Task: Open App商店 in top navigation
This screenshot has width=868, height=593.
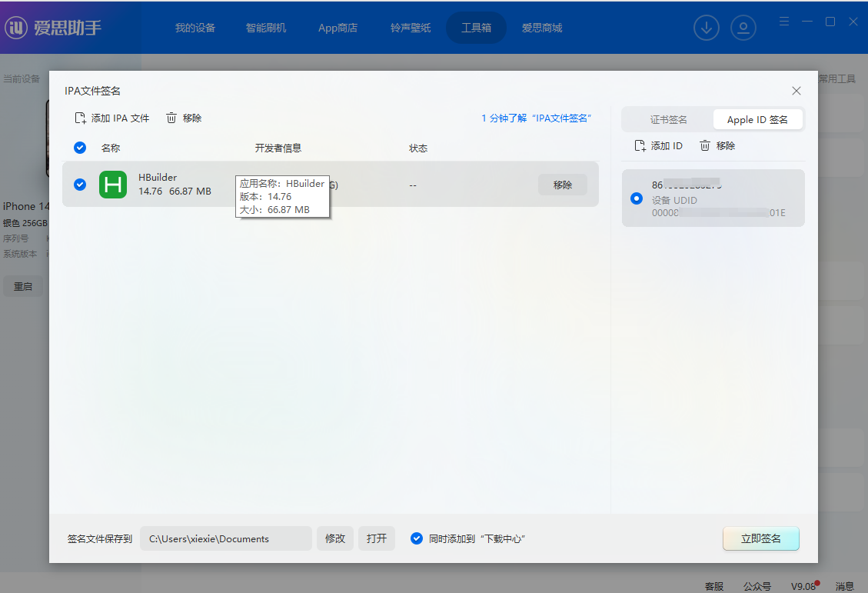Action: 338,28
